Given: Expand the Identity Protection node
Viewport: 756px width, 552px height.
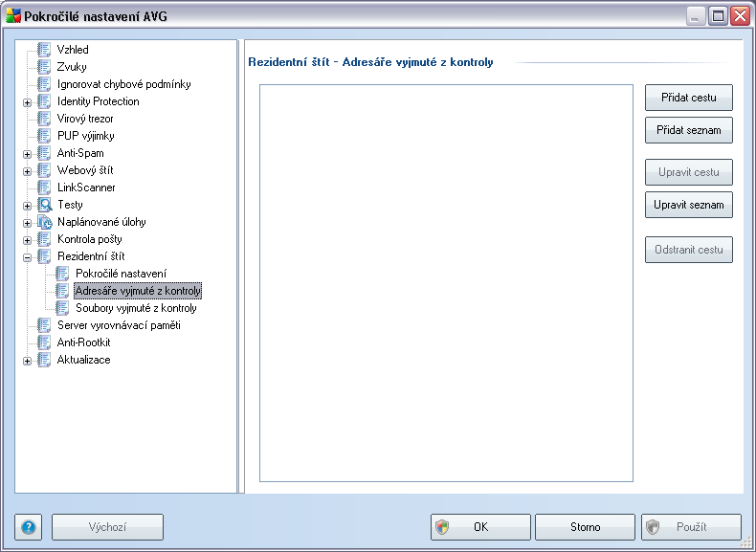Looking at the screenshot, I should [x=27, y=102].
